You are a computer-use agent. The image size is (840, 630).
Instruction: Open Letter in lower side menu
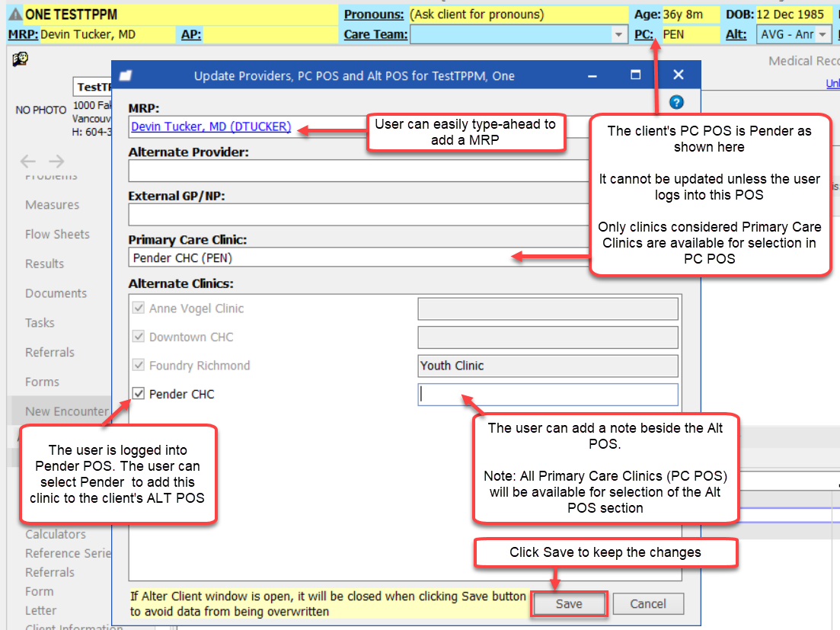pyautogui.click(x=40, y=611)
